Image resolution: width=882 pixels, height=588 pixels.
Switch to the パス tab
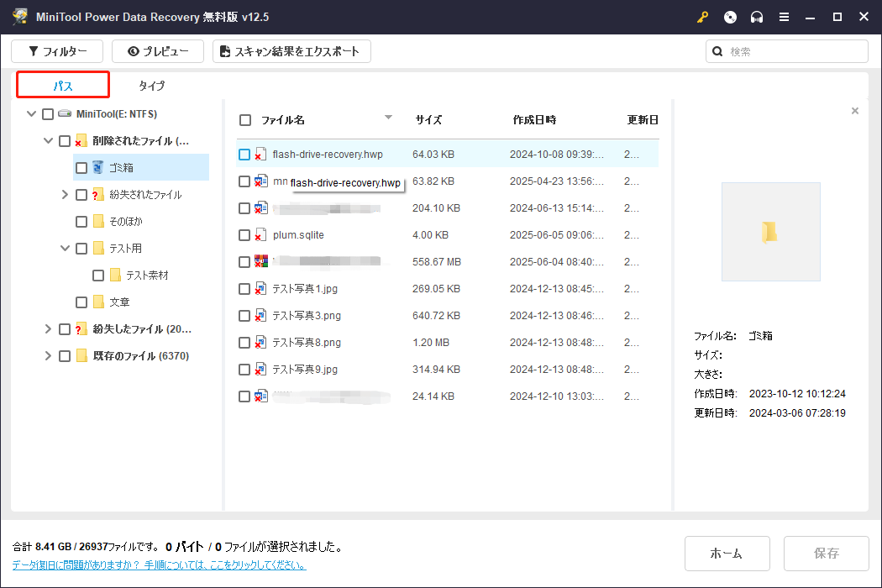point(62,86)
